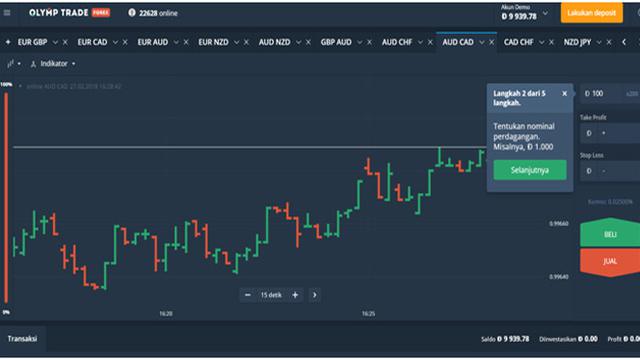Click the online users info icon
This screenshot has height=360, width=640.
click(x=132, y=13)
